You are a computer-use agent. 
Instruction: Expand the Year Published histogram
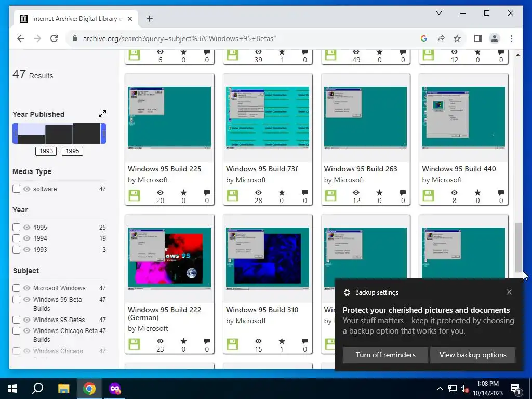click(102, 114)
